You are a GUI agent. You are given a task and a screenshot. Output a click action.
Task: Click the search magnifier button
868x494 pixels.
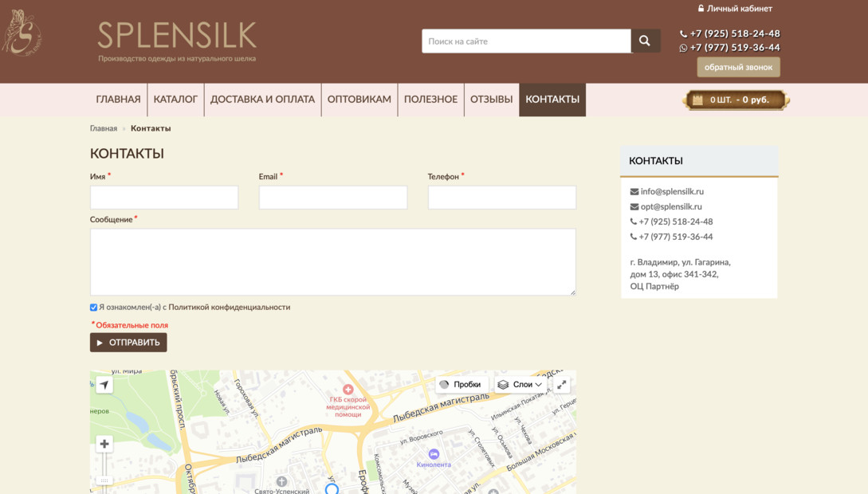(645, 41)
